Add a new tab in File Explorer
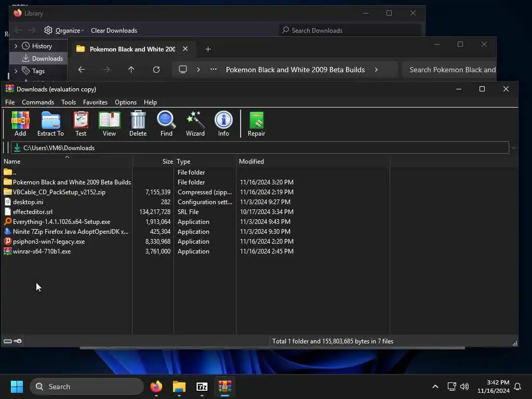The height and width of the screenshot is (399, 532). (208, 49)
